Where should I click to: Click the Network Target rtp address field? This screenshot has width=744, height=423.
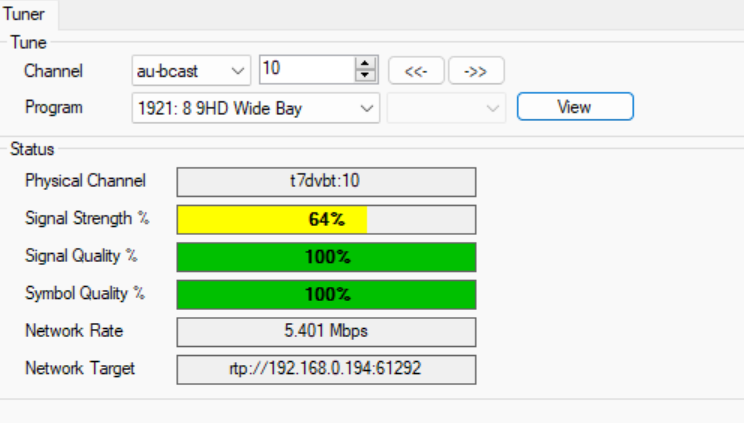326,368
